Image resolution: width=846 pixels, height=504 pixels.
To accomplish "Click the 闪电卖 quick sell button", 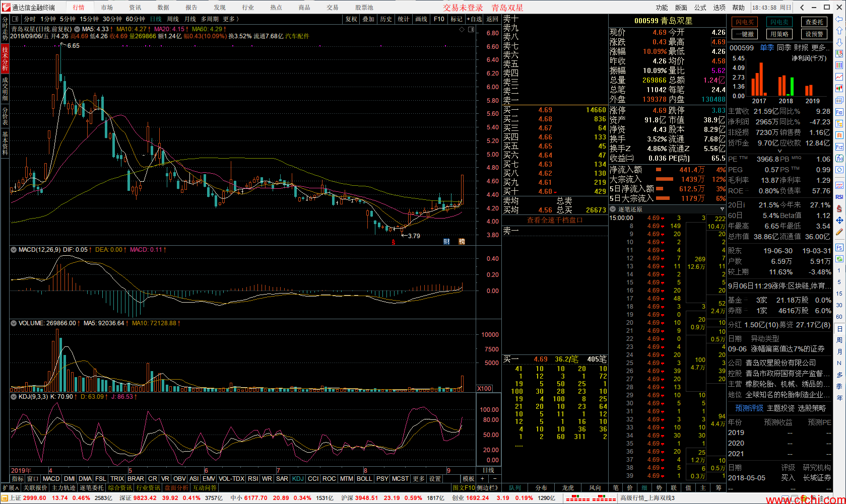I will 779,22.
